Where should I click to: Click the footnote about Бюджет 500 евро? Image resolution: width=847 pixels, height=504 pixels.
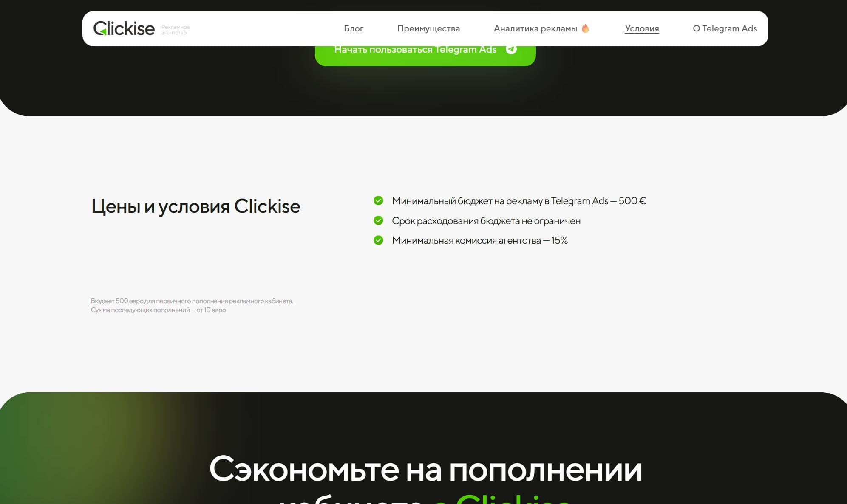pyautogui.click(x=192, y=301)
